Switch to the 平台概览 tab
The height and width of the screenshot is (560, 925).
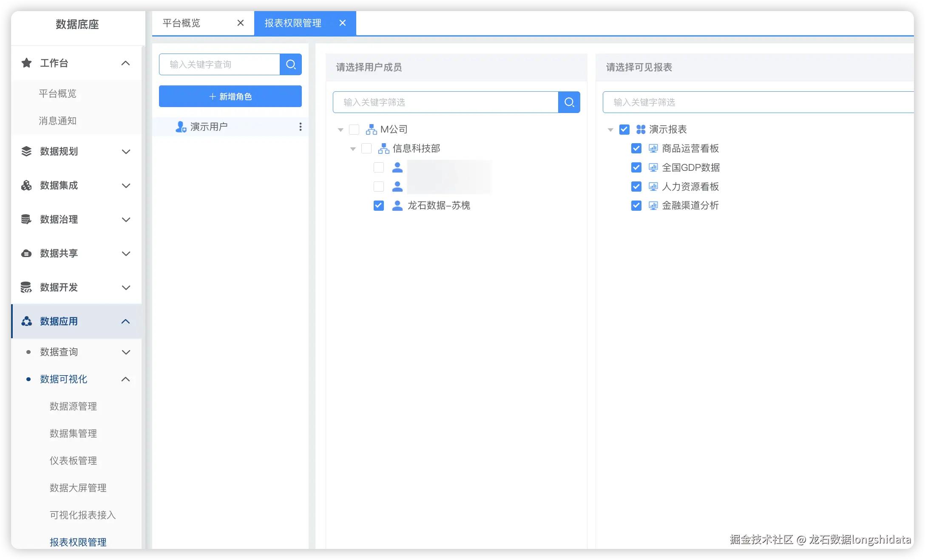coord(182,23)
